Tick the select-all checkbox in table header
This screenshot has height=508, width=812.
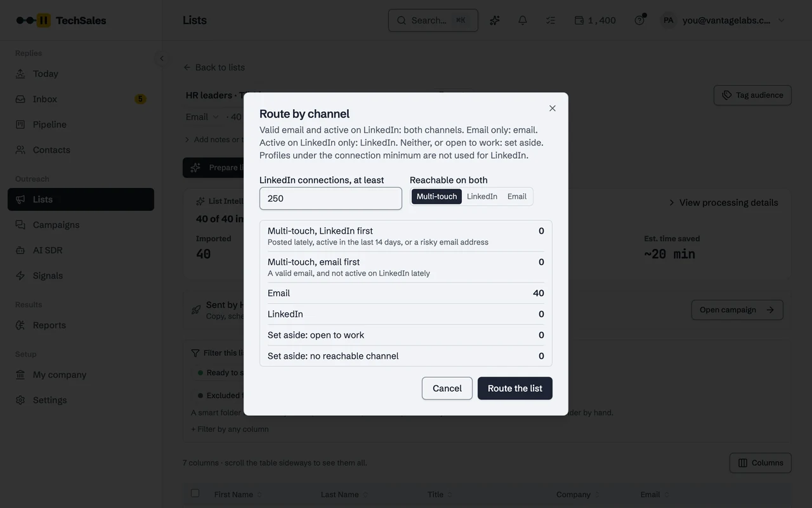195,493
